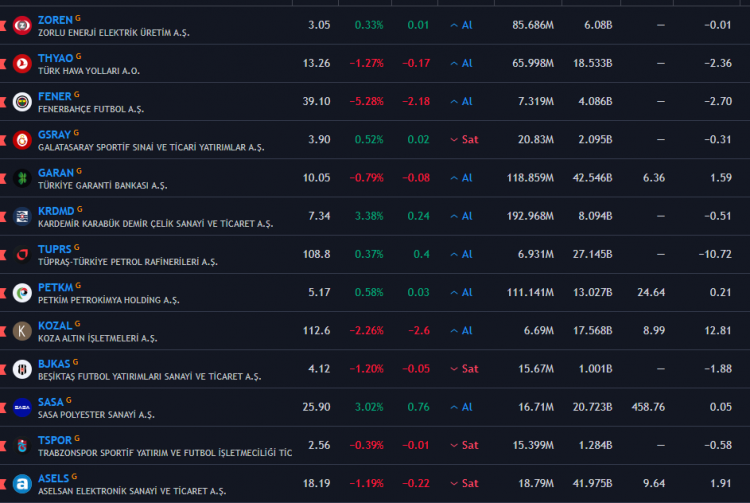Image resolution: width=750 pixels, height=503 pixels.
Task: Select ASELS market cap 41.975B
Action: pyautogui.click(x=592, y=484)
